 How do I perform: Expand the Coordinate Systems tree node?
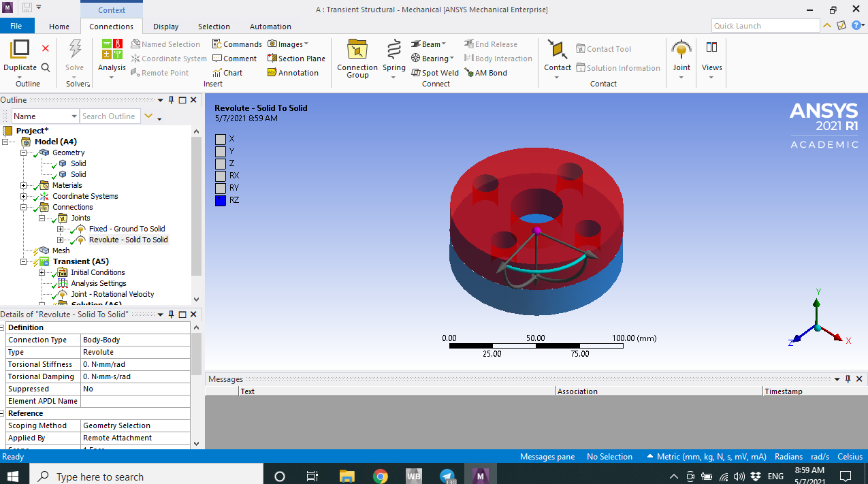(x=24, y=196)
